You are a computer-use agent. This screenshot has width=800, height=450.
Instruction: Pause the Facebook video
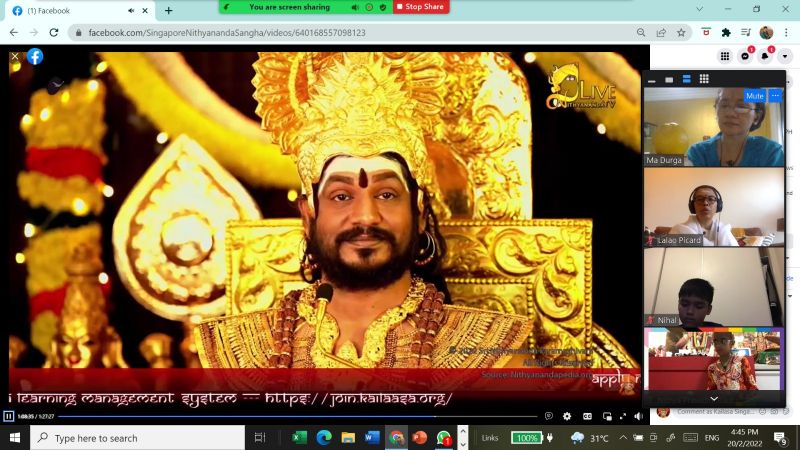(8, 416)
